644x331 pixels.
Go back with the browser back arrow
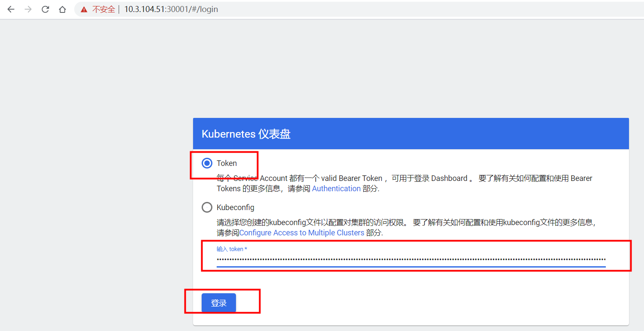(11, 9)
